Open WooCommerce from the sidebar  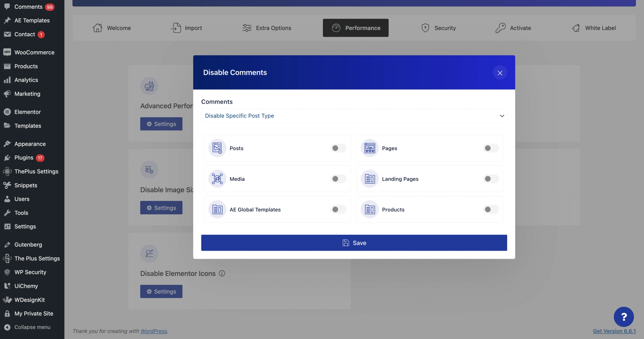34,52
